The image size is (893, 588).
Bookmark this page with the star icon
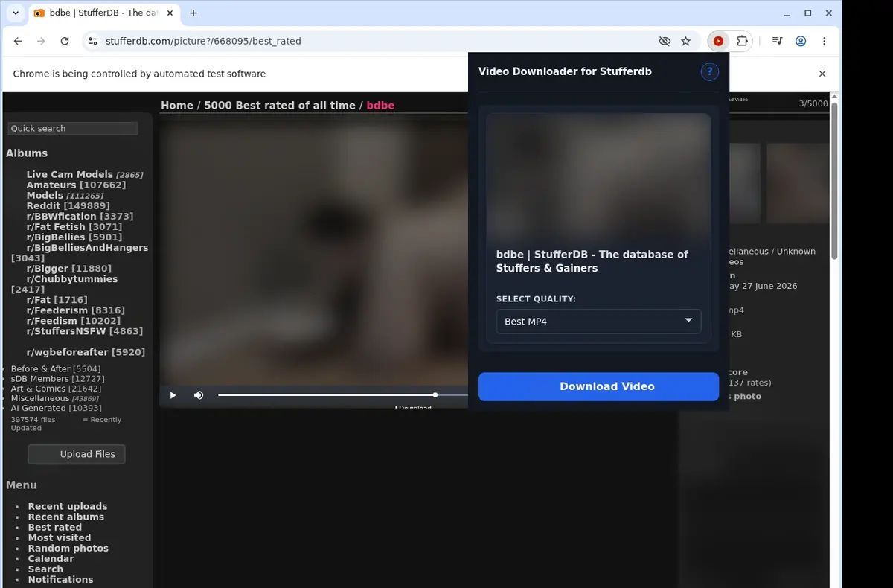686,42
